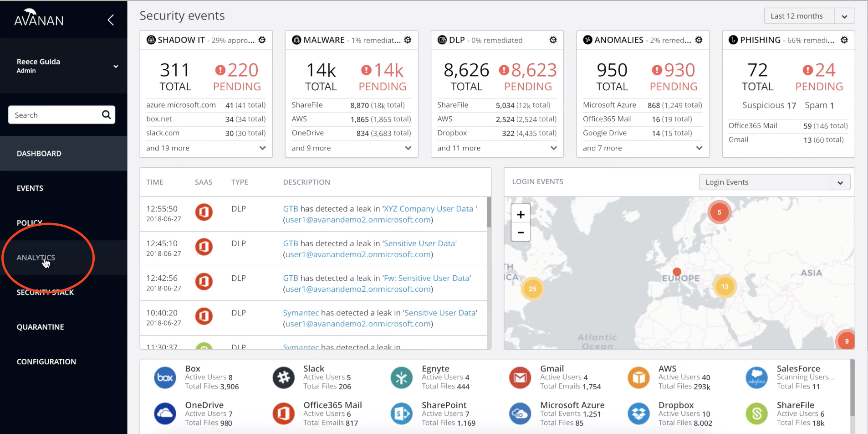This screenshot has width=868, height=434.
Task: Click the Malware card gear icon
Action: pyautogui.click(x=408, y=40)
